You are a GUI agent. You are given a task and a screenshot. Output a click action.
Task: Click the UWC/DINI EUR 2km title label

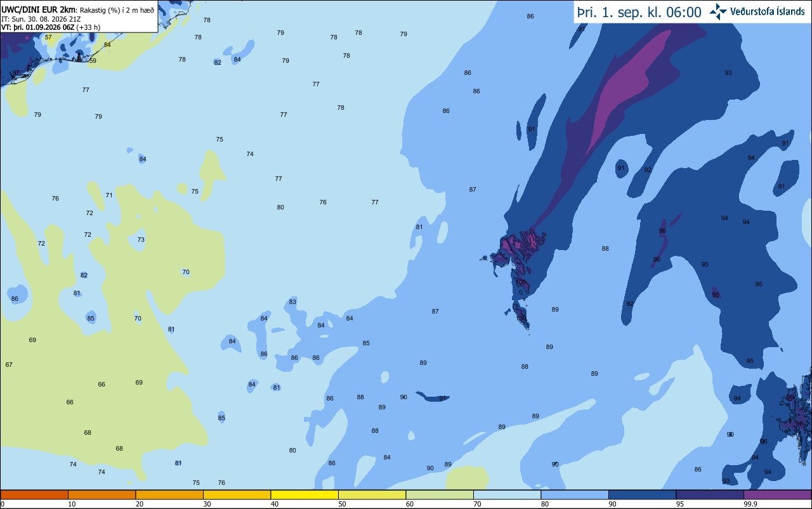38,9
